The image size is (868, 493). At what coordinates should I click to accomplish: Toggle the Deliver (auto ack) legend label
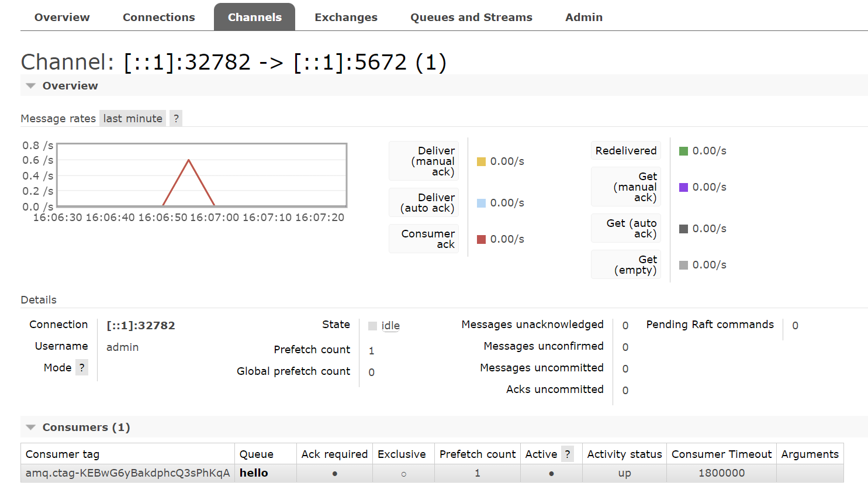[x=424, y=202]
